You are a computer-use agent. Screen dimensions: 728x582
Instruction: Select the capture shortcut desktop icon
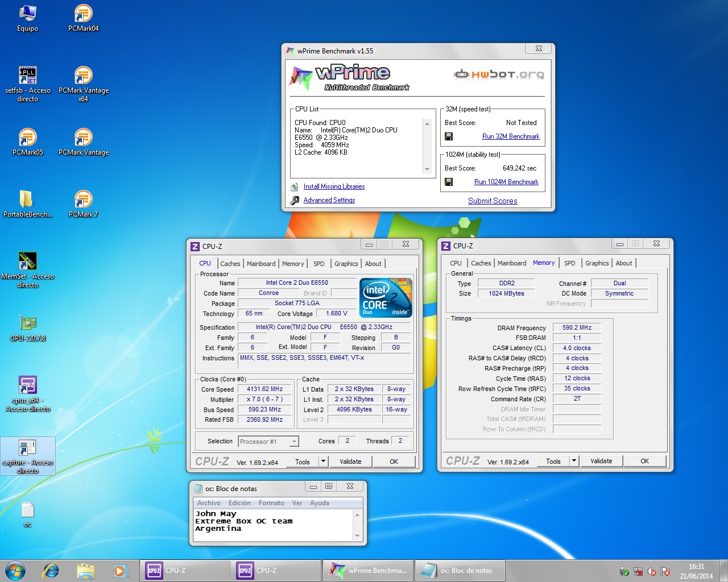pyautogui.click(x=27, y=456)
